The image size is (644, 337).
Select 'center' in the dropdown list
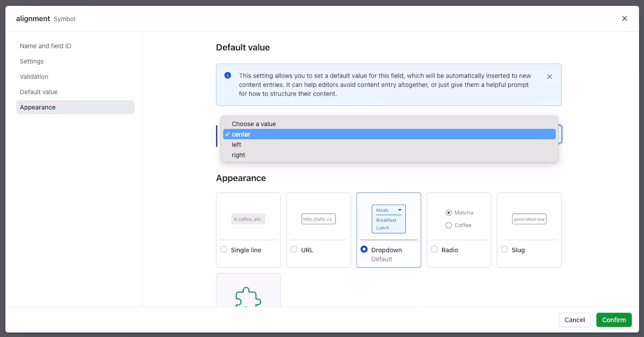(389, 134)
